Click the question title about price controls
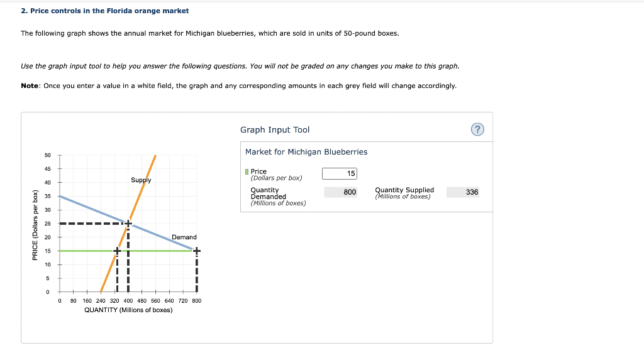 [x=105, y=11]
